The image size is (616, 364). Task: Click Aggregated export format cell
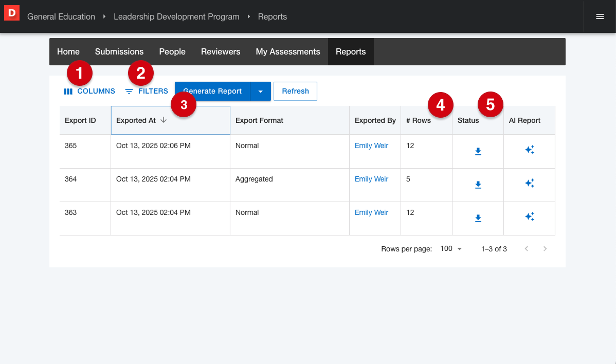[290, 185]
